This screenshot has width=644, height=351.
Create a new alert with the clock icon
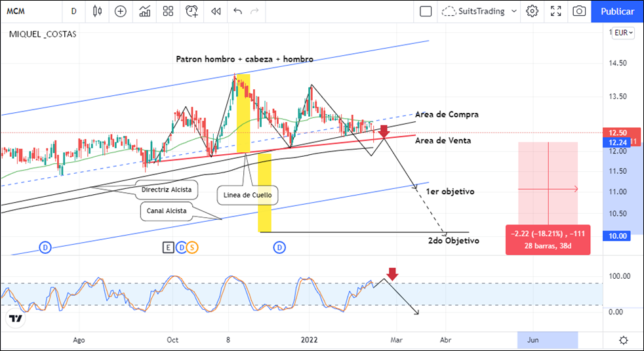[191, 11]
